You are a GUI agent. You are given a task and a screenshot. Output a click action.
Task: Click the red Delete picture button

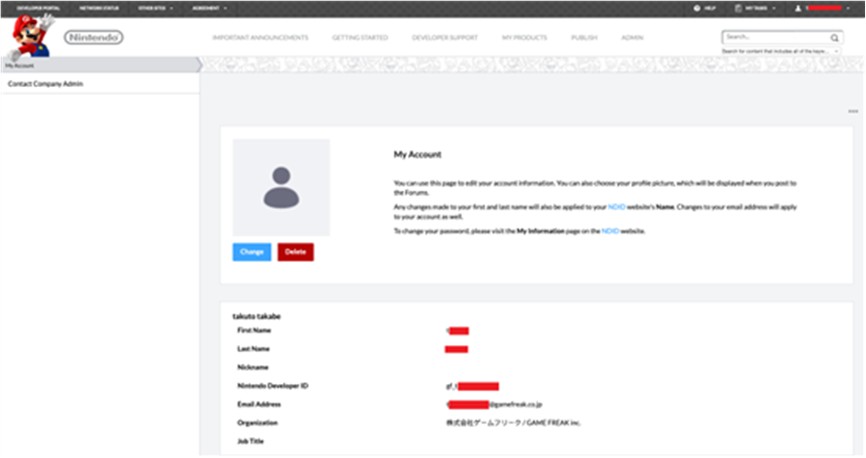tap(295, 252)
